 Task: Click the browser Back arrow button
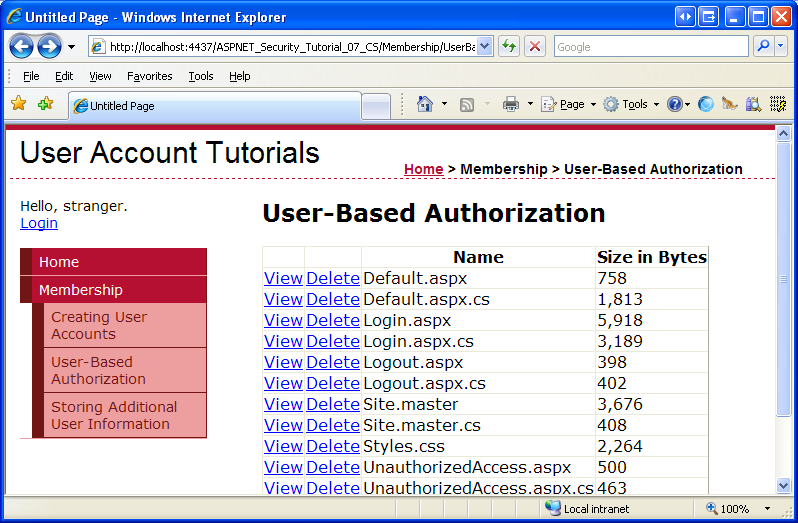21,47
